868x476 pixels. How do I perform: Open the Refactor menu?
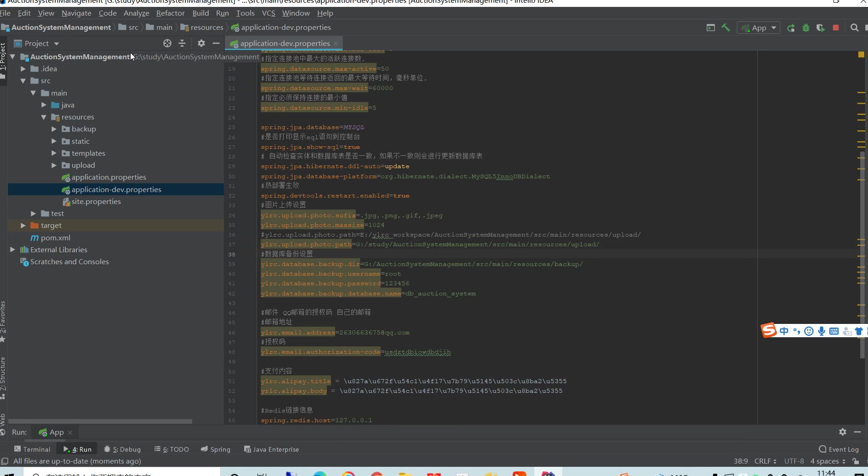pos(170,13)
